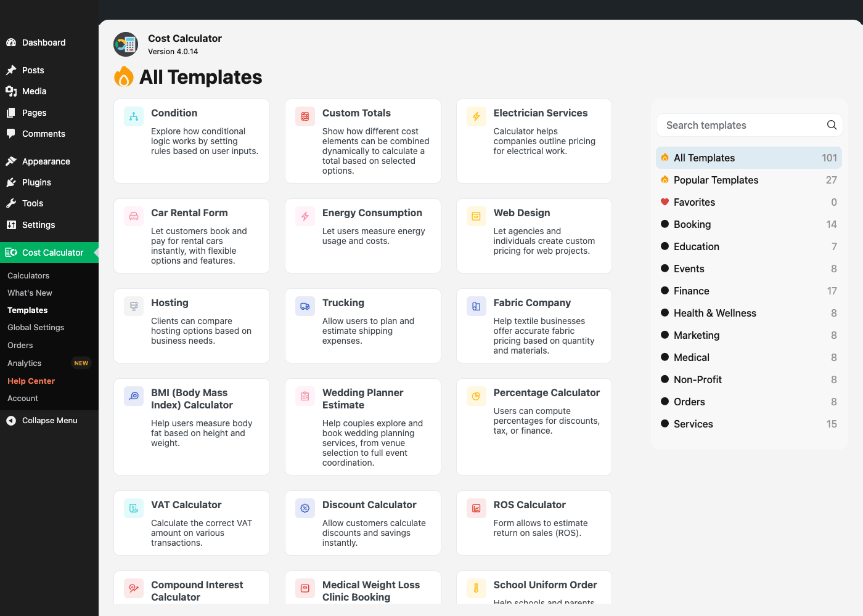Open the What's New submenu link
This screenshot has width=863, height=616.
click(30, 293)
